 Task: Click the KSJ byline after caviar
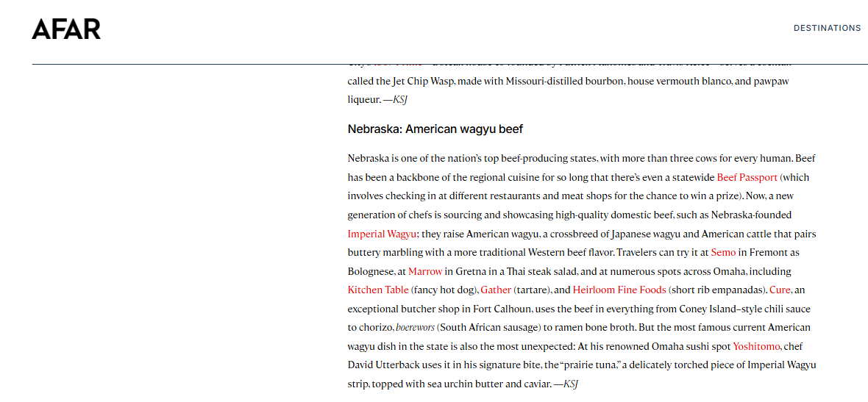click(570, 384)
